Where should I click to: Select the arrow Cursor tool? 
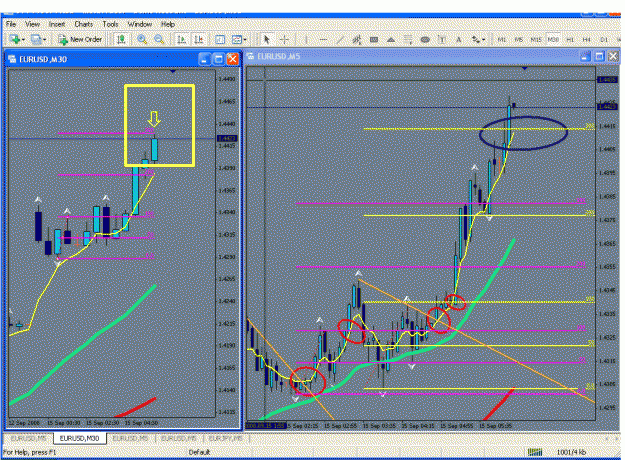pos(267,39)
